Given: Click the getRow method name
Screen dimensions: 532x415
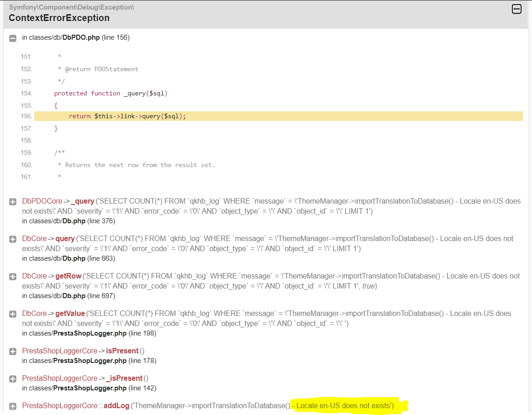Looking at the screenshot, I should pyautogui.click(x=68, y=276).
